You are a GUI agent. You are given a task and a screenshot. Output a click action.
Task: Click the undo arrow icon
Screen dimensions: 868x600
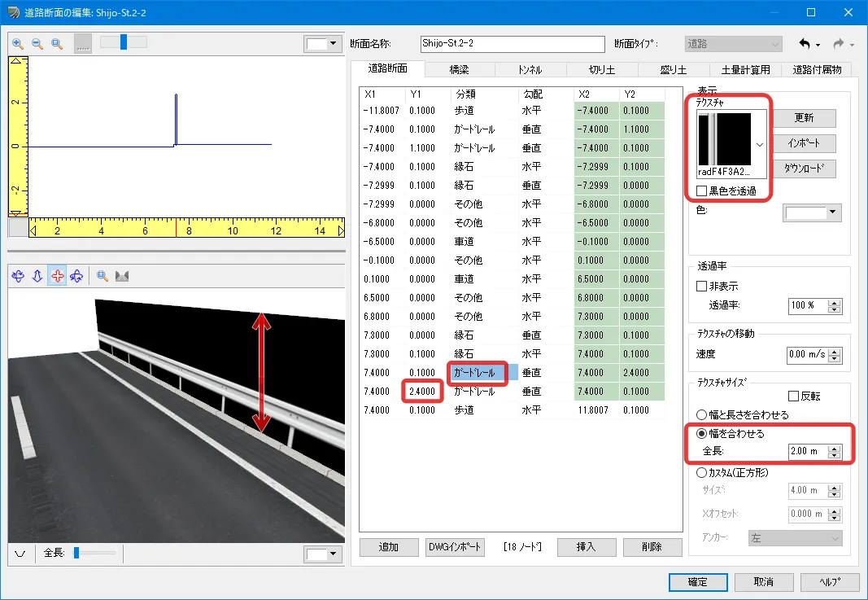(x=805, y=44)
